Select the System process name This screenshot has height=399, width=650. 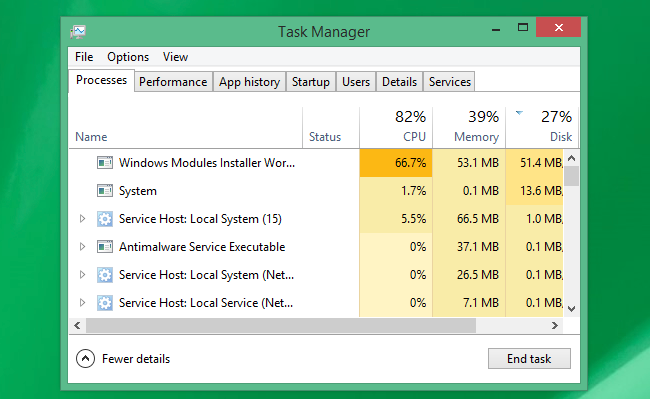tap(138, 191)
